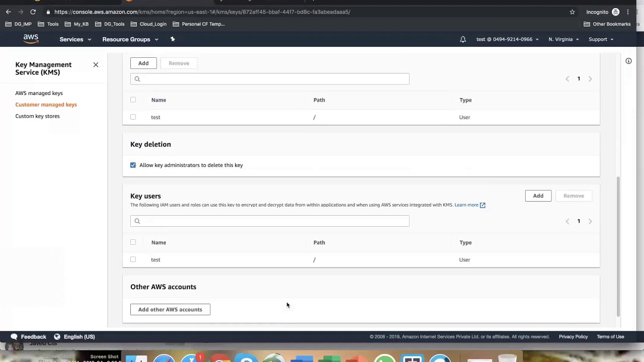Image resolution: width=644 pixels, height=362 pixels.
Task: Close the KMS side navigation panel
Action: coord(96,65)
